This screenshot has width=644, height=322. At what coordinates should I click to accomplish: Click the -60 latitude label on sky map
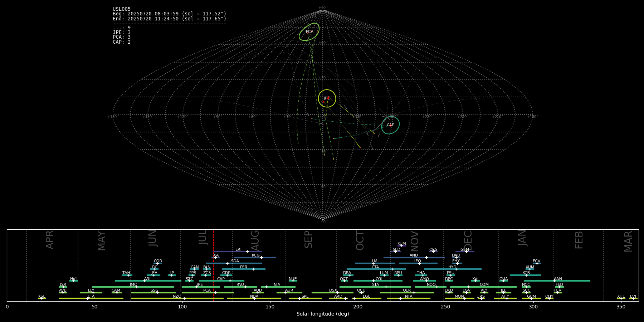pyautogui.click(x=322, y=187)
